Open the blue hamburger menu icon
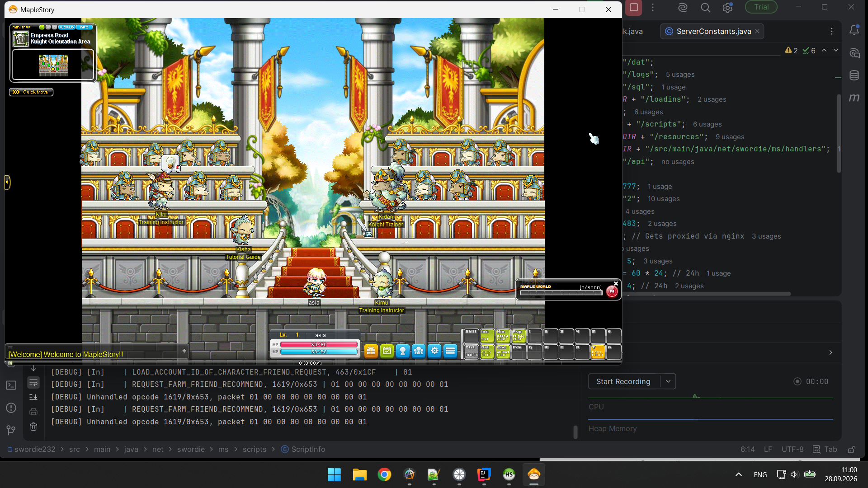Screen dimensions: 868x488 coord(450,351)
